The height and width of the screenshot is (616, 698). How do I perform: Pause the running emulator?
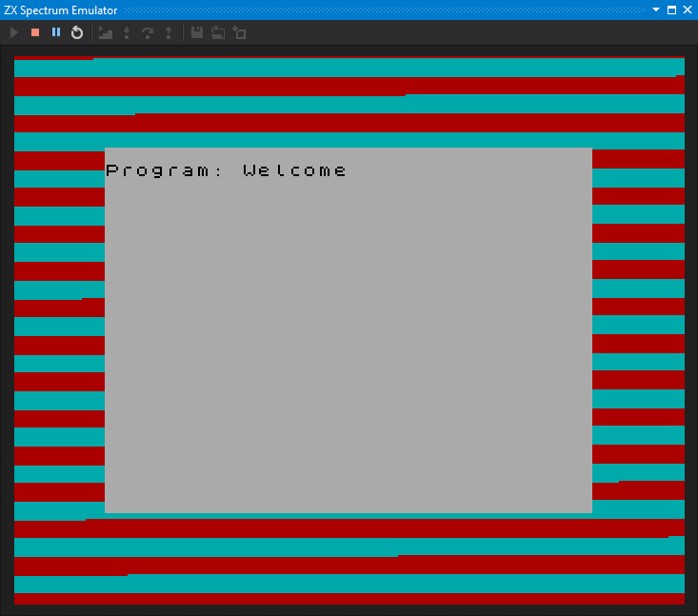[x=56, y=32]
